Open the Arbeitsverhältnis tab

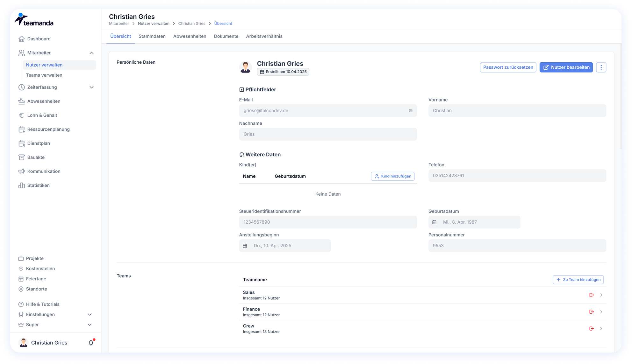[x=264, y=36]
